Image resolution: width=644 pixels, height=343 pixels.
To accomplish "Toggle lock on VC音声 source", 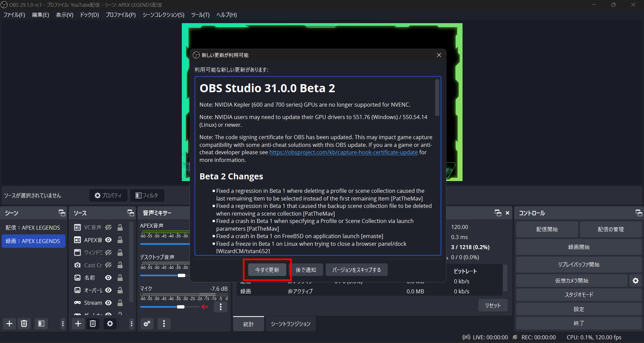I will point(120,227).
